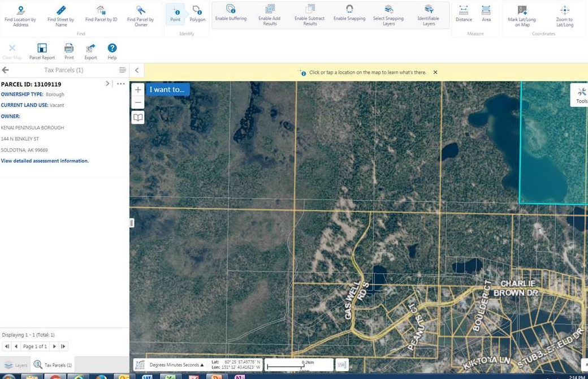Select the Point identify tool

tap(175, 14)
